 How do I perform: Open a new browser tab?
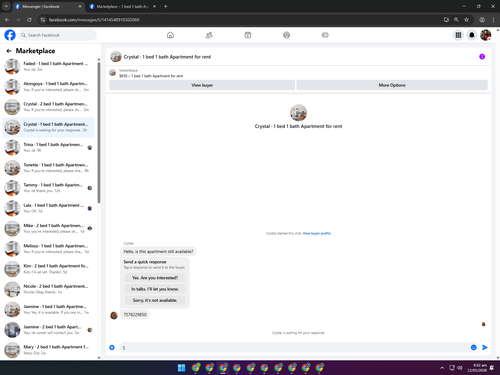166,6
